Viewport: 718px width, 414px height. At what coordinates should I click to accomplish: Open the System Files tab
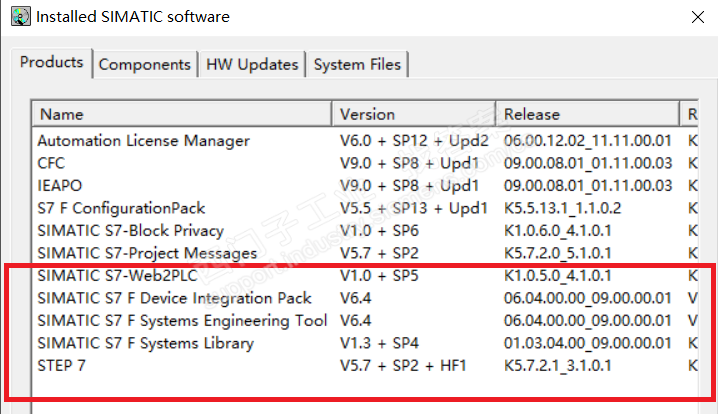[357, 64]
